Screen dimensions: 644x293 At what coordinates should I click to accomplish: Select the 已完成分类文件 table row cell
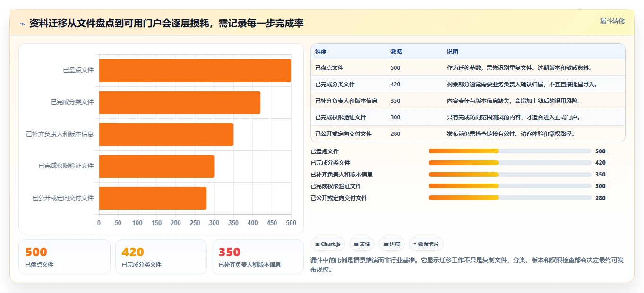coord(335,84)
